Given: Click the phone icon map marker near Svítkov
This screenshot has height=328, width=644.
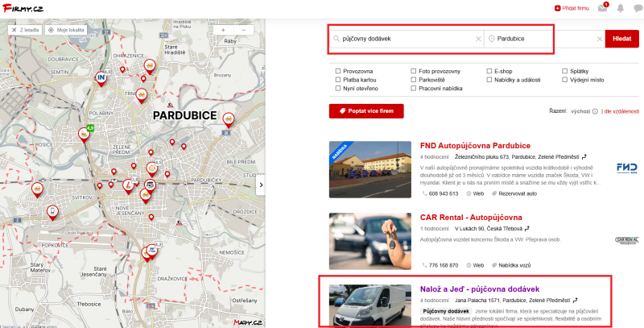Looking at the screenshot, I should (x=52, y=212).
